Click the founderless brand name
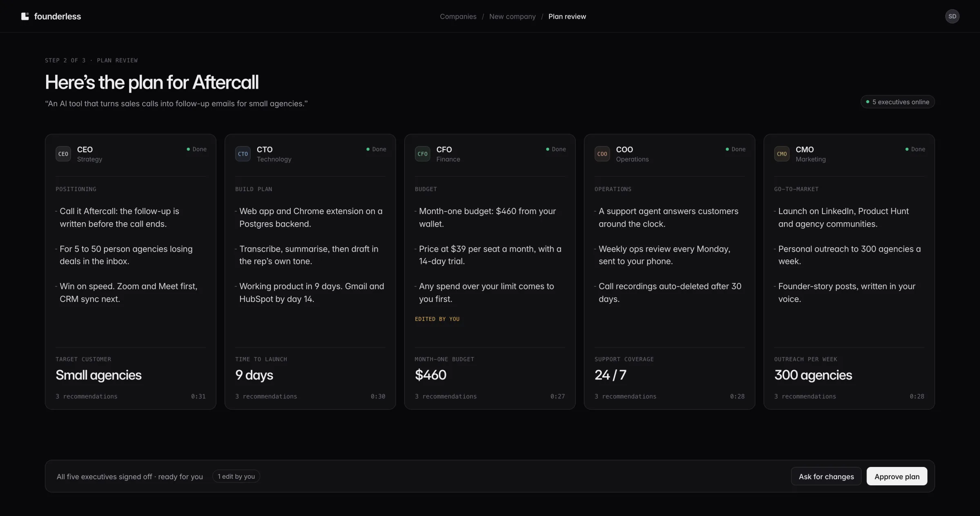 click(58, 16)
